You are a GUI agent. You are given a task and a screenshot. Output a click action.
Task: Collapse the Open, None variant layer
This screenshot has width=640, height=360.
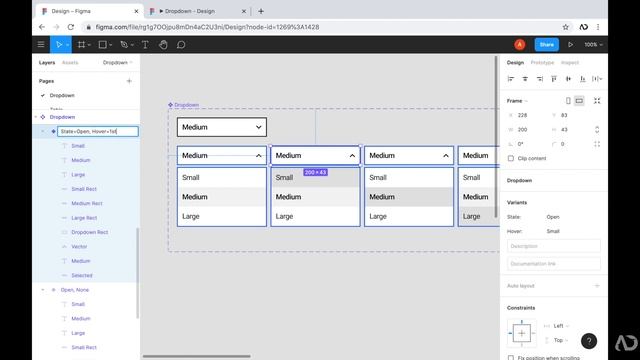click(43, 290)
